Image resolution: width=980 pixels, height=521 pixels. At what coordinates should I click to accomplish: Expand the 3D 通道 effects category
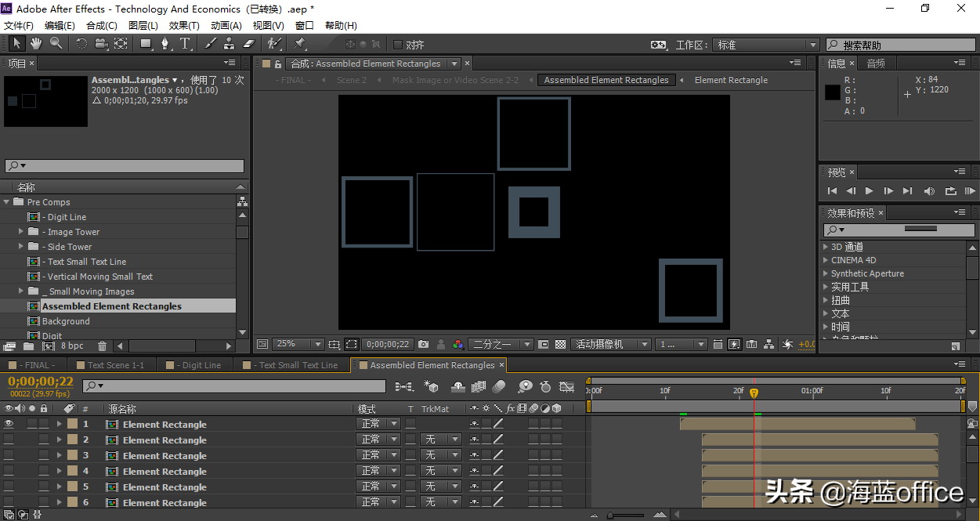click(x=826, y=247)
